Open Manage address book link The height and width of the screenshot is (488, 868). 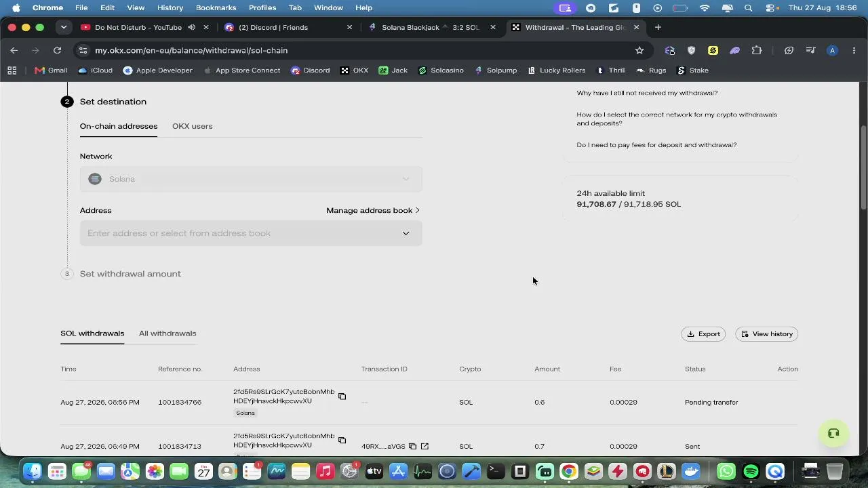(373, 210)
